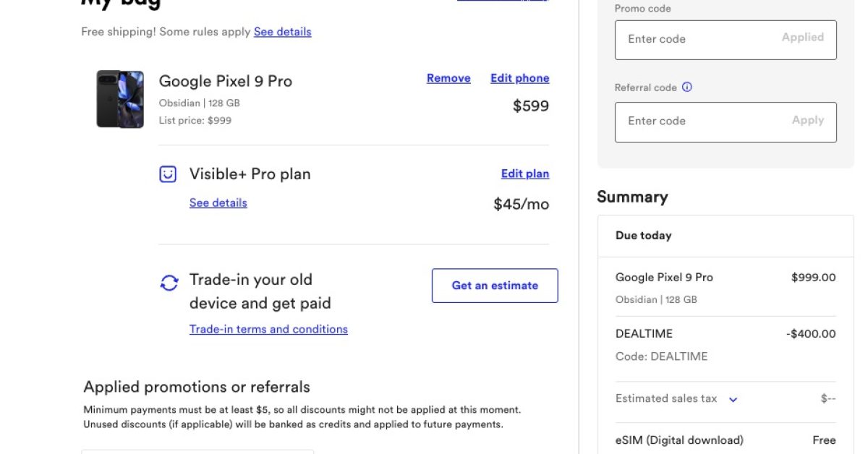868x454 pixels.
Task: Open See details for free shipping rules
Action: pos(282,32)
